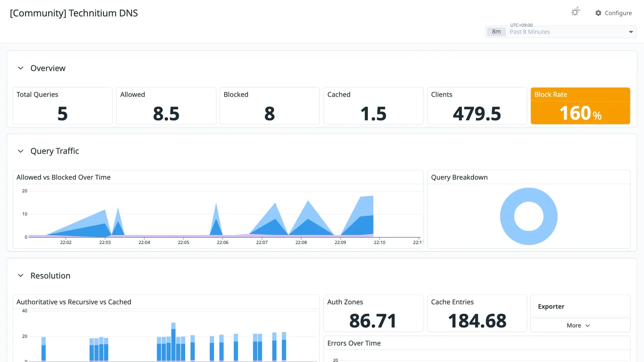Click the Technitium DNS dashboard title
This screenshot has height=362, width=644.
[x=74, y=13]
